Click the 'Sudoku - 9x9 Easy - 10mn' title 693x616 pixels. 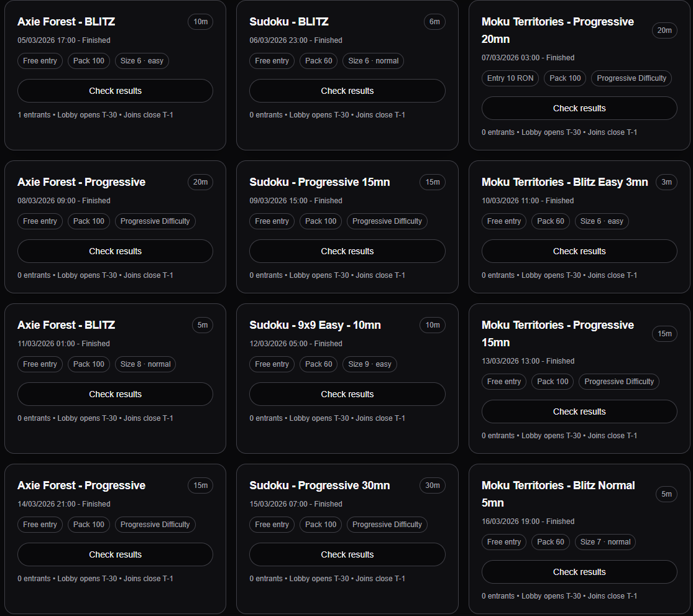[x=315, y=325]
